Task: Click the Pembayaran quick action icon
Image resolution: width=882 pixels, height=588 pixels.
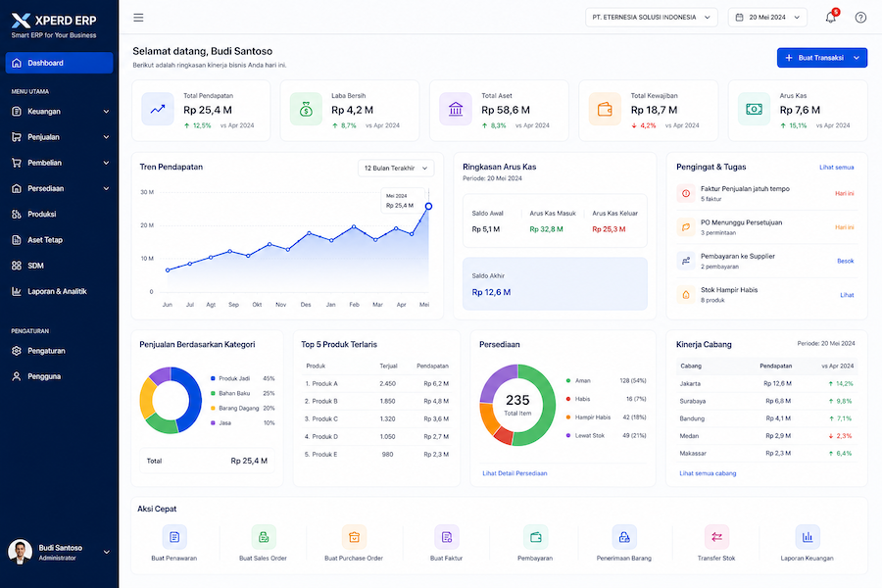Action: [535, 537]
